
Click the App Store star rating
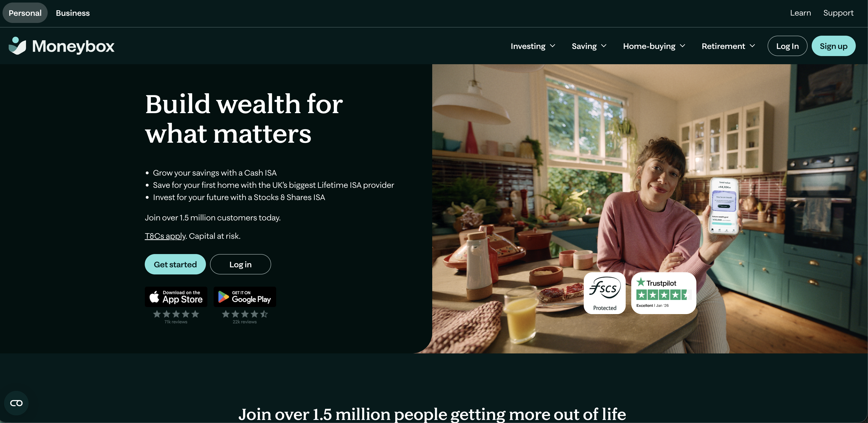[176, 314]
